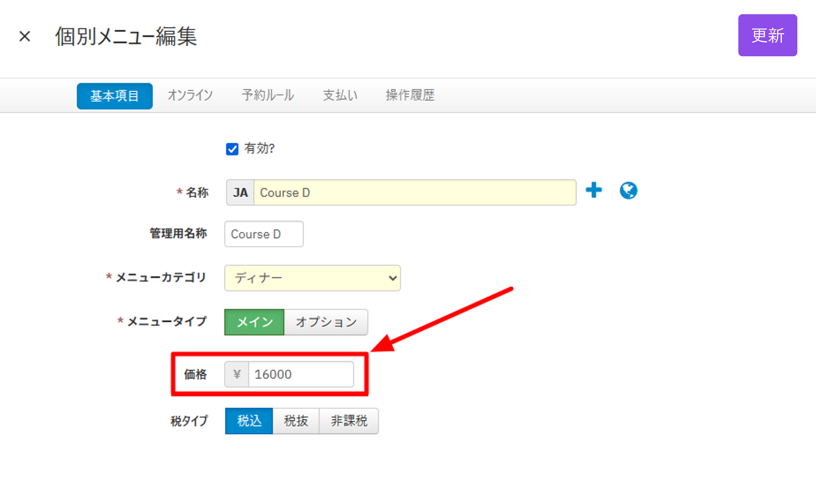The width and height of the screenshot is (816, 504).
Task: Open the メニューカテゴリ dropdown
Action: click(x=312, y=278)
